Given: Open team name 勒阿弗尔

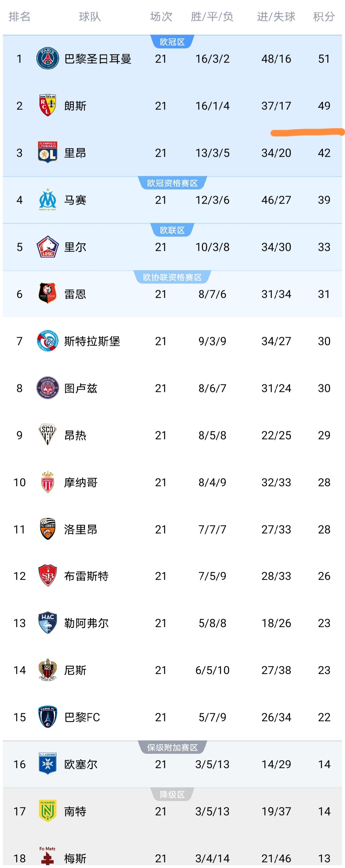Looking at the screenshot, I should 86,623.
